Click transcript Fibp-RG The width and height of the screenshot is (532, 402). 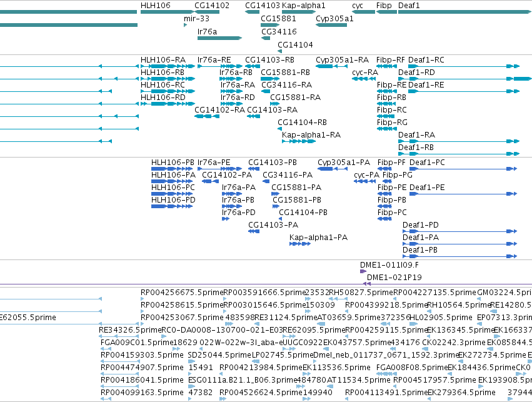click(392, 123)
